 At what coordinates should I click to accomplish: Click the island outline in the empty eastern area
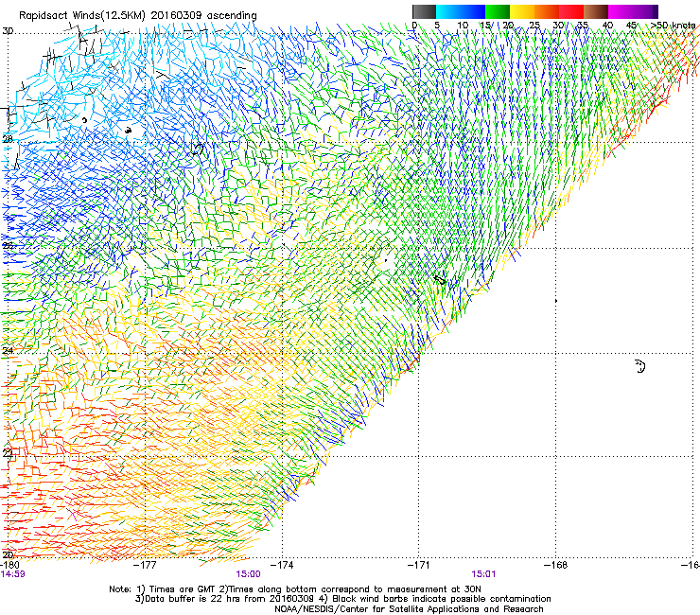point(640,366)
